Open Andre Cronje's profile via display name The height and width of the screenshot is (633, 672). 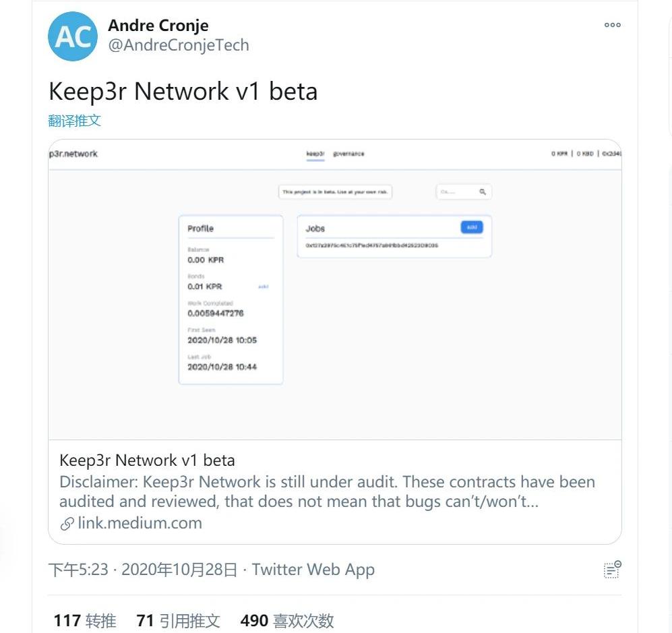[158, 26]
